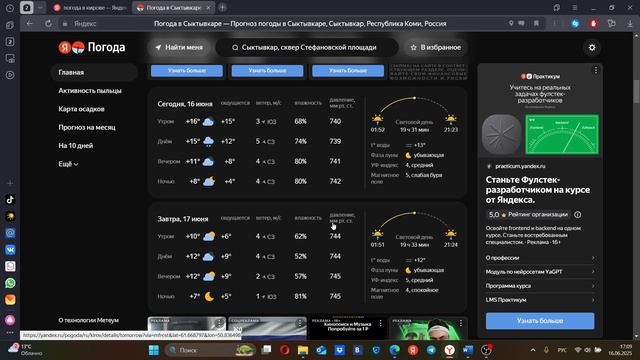Viewport: 640px width, 360px height.
Task: Open Прогноз на месяц
Action: click(87, 127)
